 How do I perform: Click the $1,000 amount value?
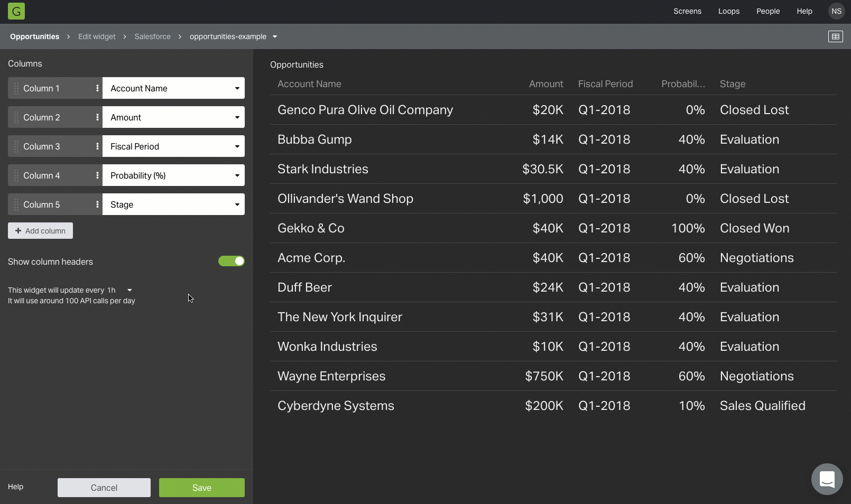coord(543,199)
